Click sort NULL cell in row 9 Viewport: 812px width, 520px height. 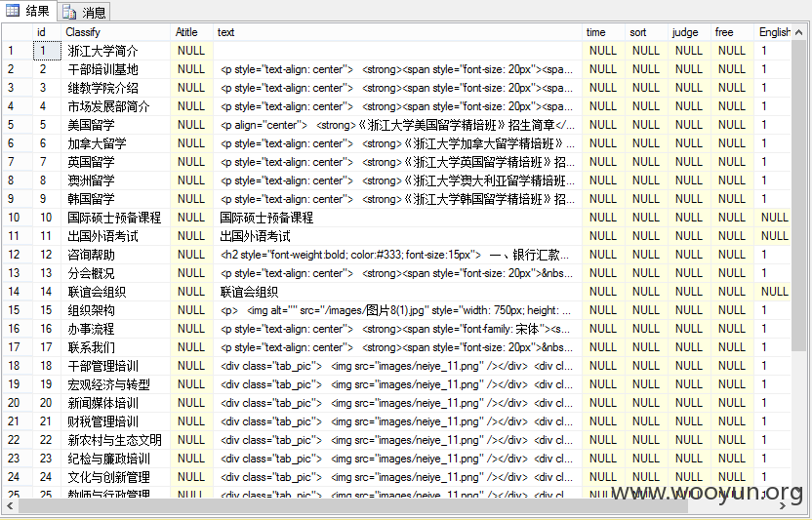point(646,199)
